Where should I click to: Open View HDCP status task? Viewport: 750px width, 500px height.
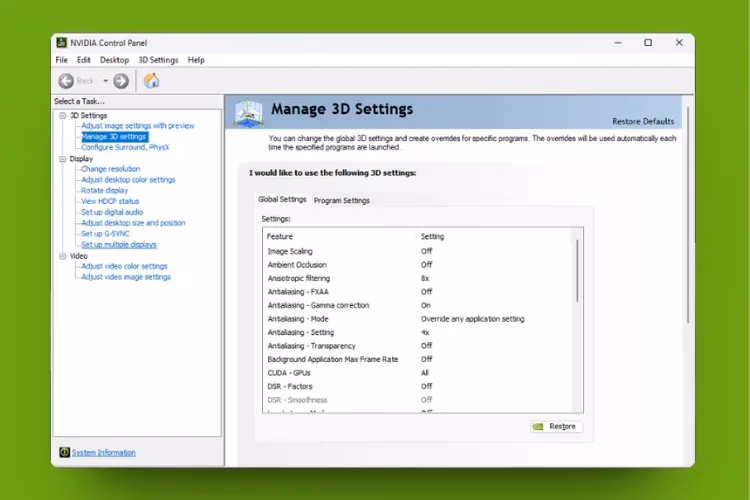point(110,201)
